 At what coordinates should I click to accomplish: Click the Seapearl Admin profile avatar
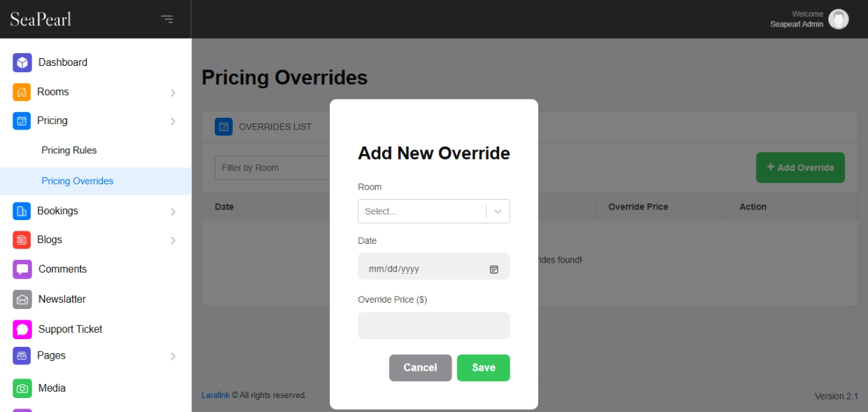point(838,20)
